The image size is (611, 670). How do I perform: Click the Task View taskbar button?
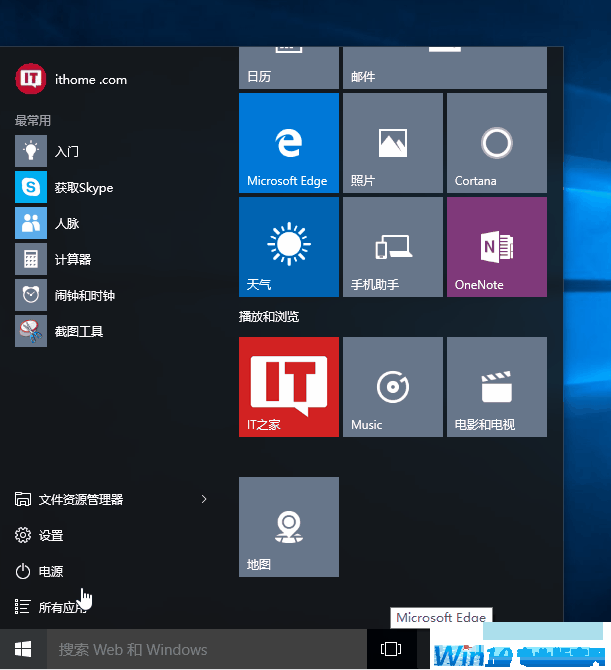pyautogui.click(x=391, y=649)
